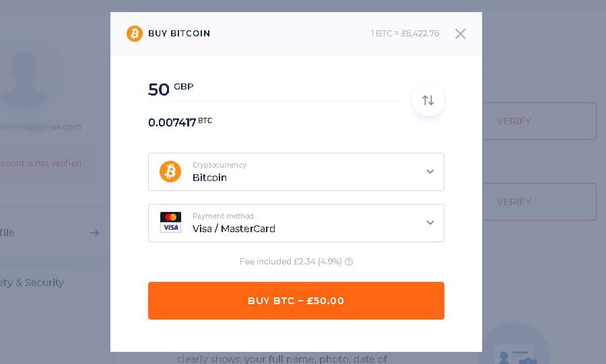Click the upper VERIFY button
Image resolution: width=606 pixels, height=364 pixels.
click(x=539, y=121)
